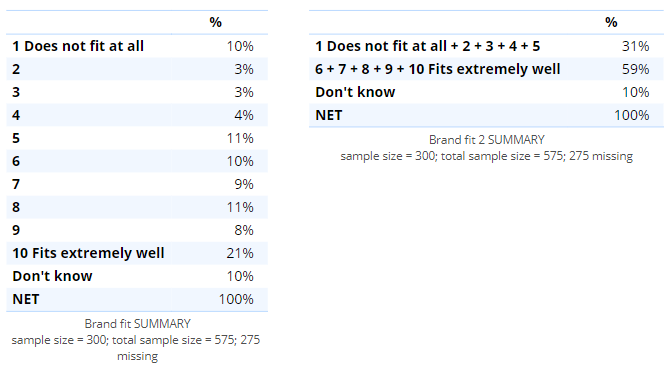
Task: Select row label 5 in left table
Action: click(x=16, y=138)
